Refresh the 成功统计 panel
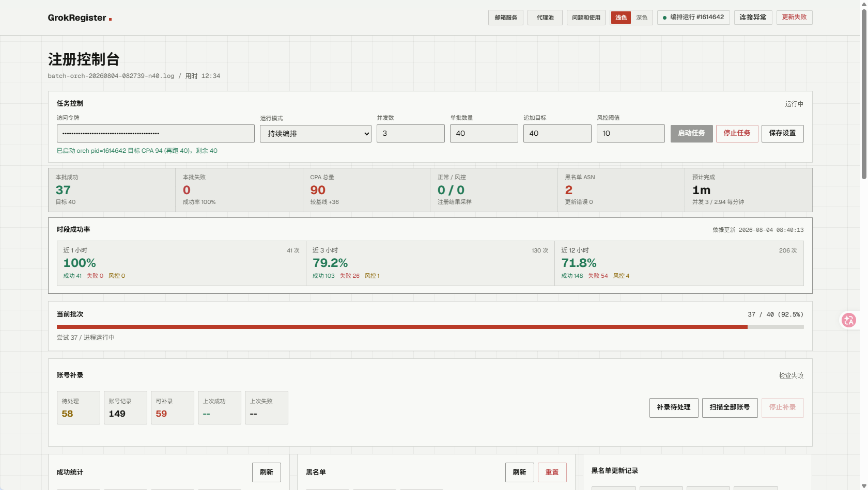The width and height of the screenshot is (868, 490). click(x=267, y=472)
